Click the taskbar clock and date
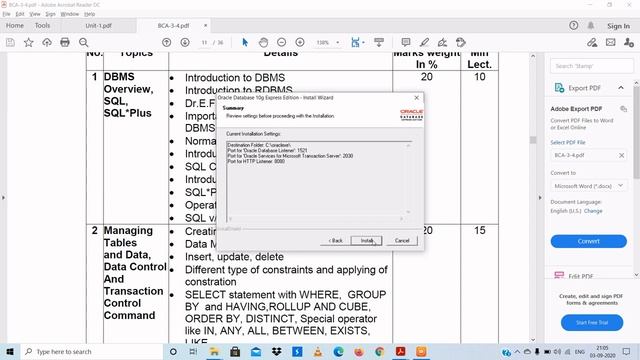This screenshot has height=360, width=640. coord(602,351)
